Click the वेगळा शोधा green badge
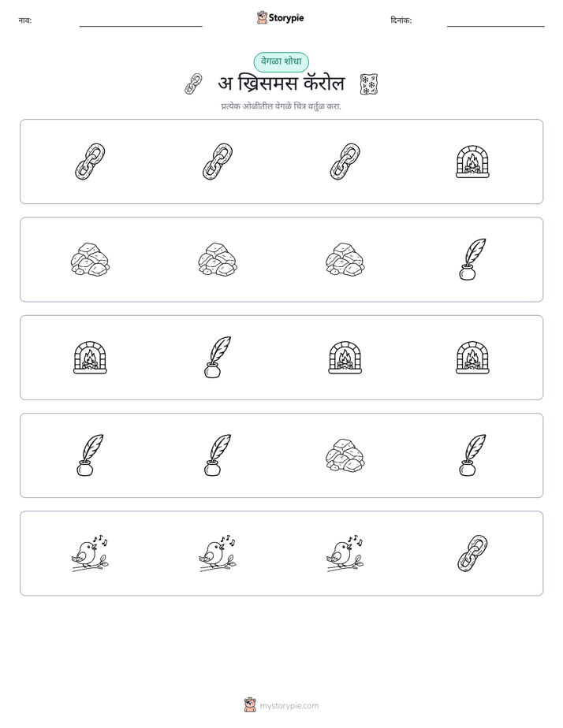 281,61
